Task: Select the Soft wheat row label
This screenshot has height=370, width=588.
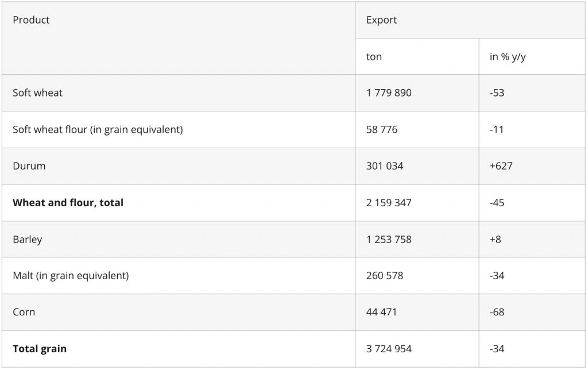Action: tap(37, 92)
